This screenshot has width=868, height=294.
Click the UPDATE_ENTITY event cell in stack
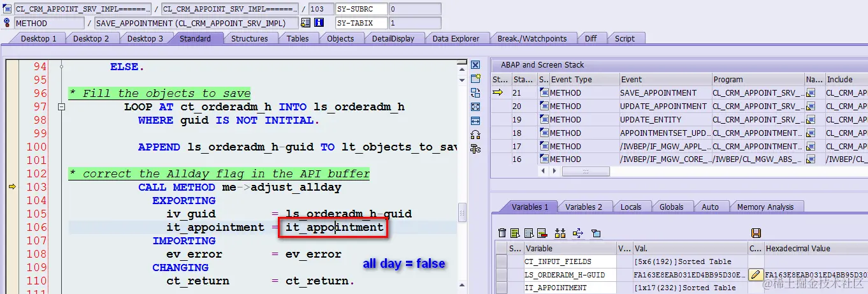[665, 120]
